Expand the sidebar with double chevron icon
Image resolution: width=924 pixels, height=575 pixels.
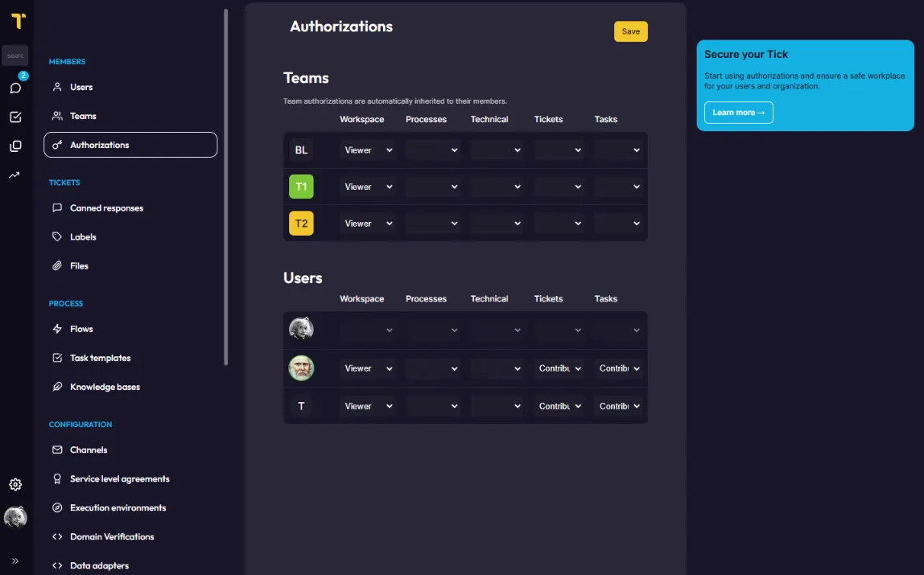pyautogui.click(x=15, y=561)
